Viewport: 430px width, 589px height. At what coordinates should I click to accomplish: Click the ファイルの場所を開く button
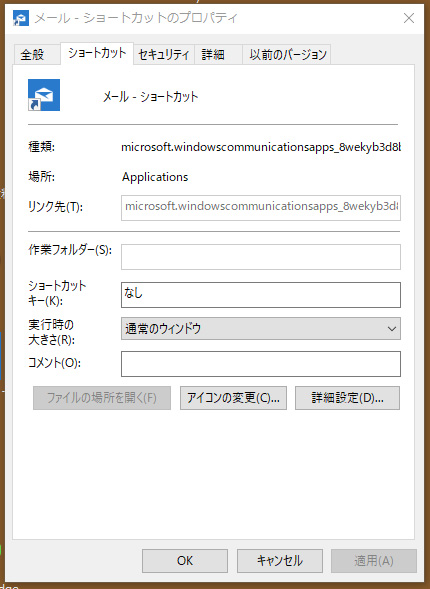(102, 398)
